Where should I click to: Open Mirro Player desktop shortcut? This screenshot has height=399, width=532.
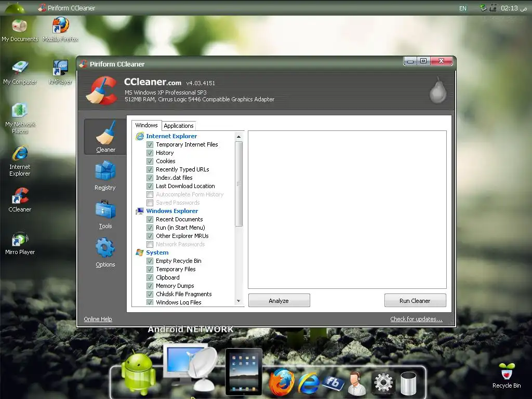[x=20, y=243]
